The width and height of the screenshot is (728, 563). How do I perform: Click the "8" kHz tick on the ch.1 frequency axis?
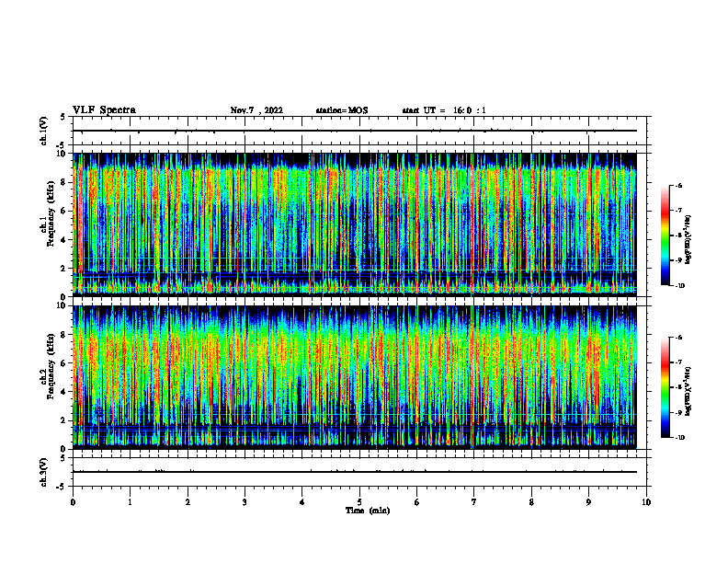coord(64,182)
